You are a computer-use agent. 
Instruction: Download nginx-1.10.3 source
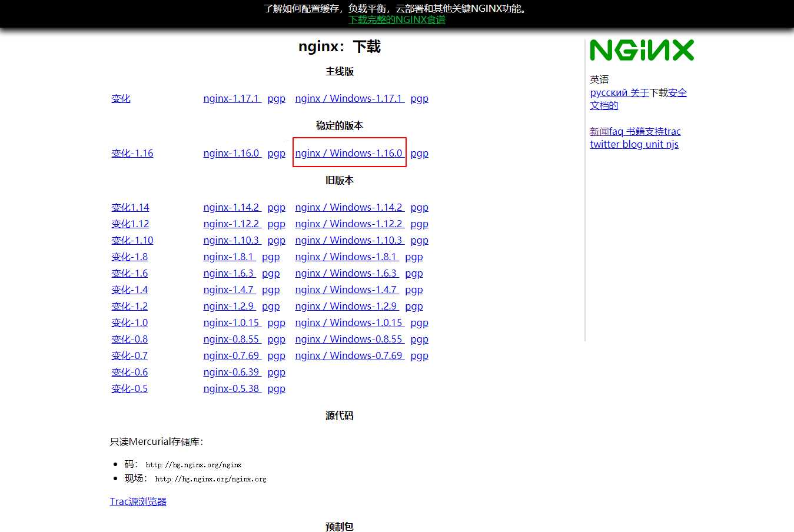[232, 240]
